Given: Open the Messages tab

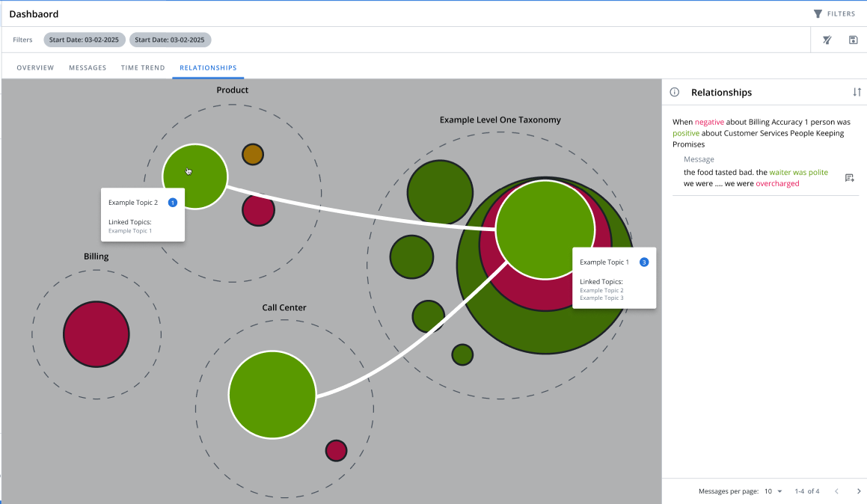Looking at the screenshot, I should coord(88,68).
